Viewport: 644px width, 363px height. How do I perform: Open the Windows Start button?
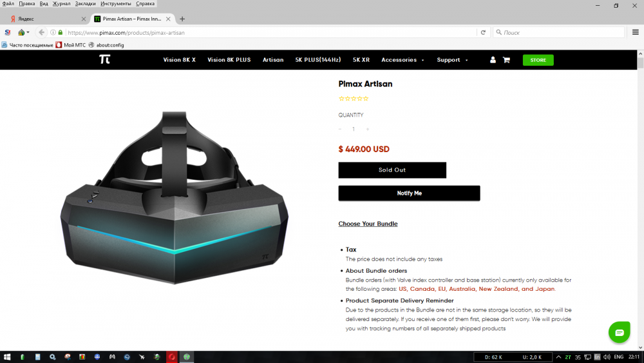click(7, 357)
